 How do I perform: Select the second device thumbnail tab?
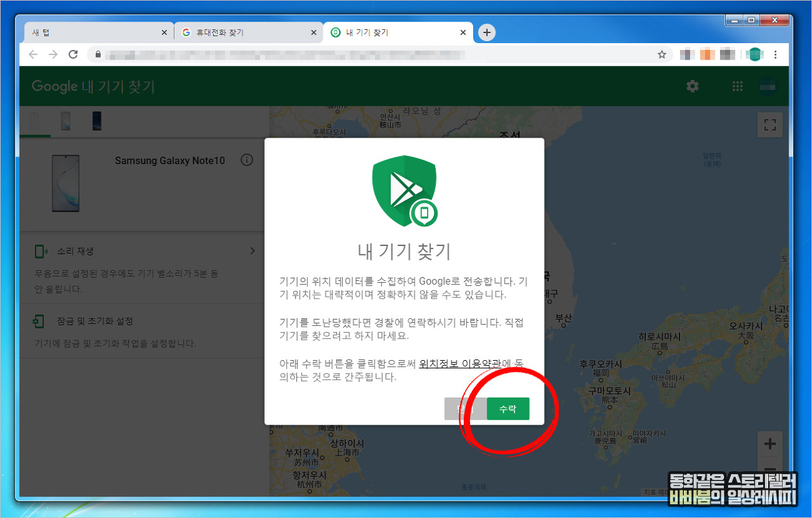tap(65, 121)
